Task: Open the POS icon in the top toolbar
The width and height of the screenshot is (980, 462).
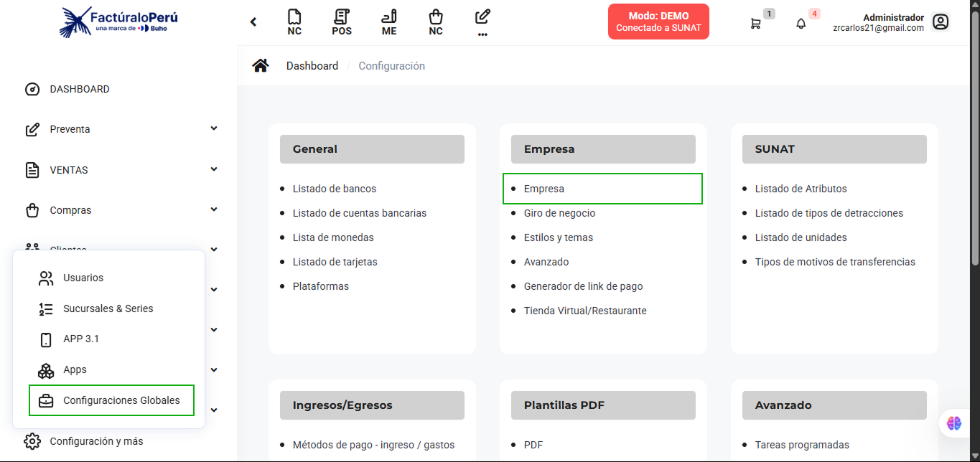Action: (x=342, y=22)
